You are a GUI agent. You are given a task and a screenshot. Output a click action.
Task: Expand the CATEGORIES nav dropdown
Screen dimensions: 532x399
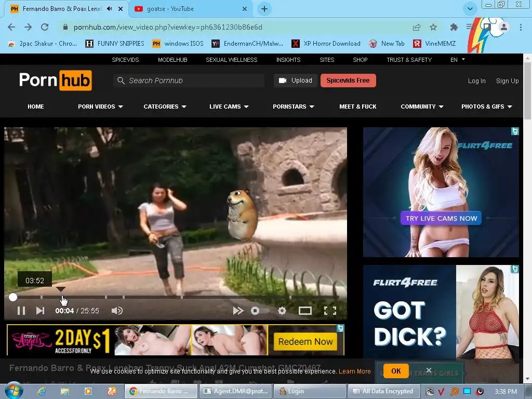tap(165, 107)
